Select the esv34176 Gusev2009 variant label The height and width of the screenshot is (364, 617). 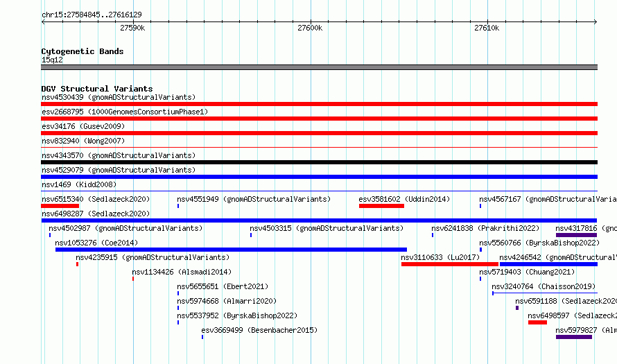[x=83, y=126]
